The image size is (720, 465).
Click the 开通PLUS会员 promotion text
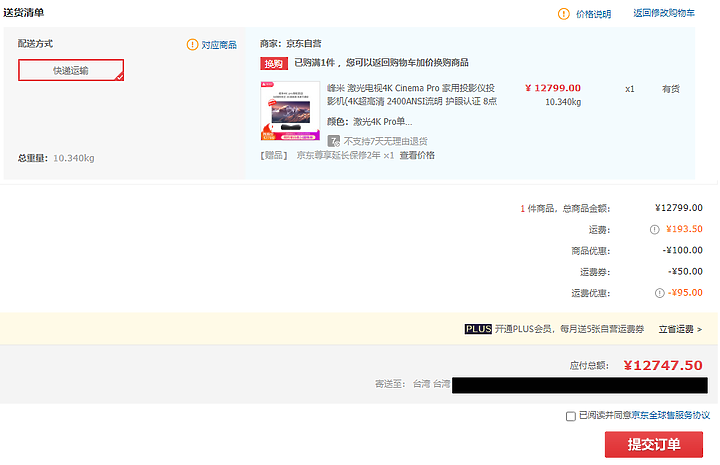(569, 329)
